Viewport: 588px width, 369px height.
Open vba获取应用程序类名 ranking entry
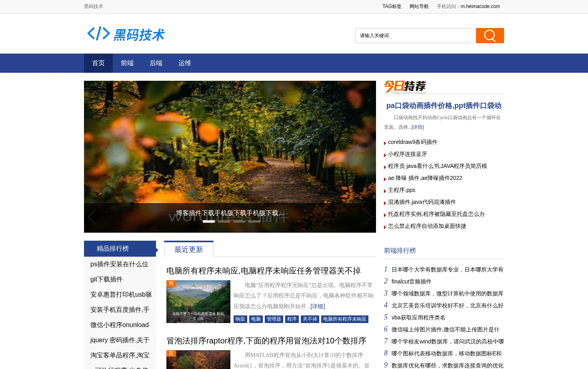[x=418, y=317]
